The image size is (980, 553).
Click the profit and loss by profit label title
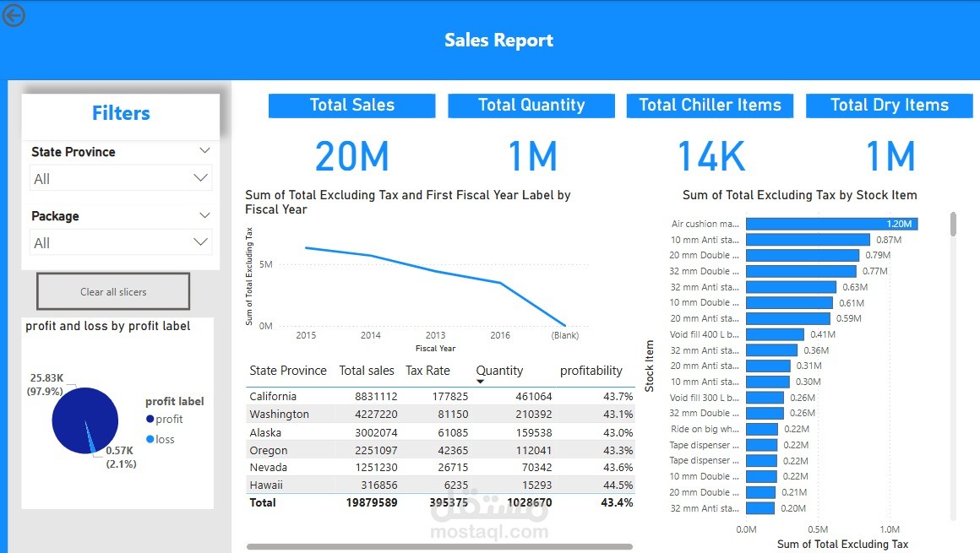(x=107, y=326)
